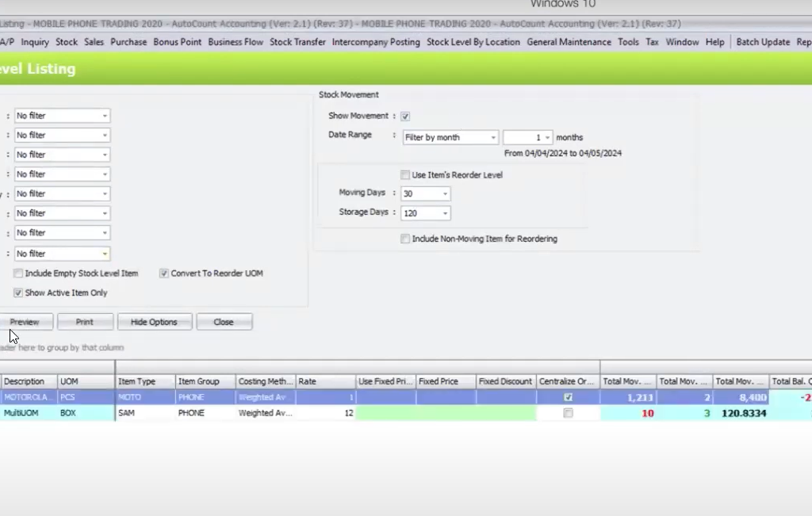
Task: Open the months count dropdown
Action: coord(547,138)
